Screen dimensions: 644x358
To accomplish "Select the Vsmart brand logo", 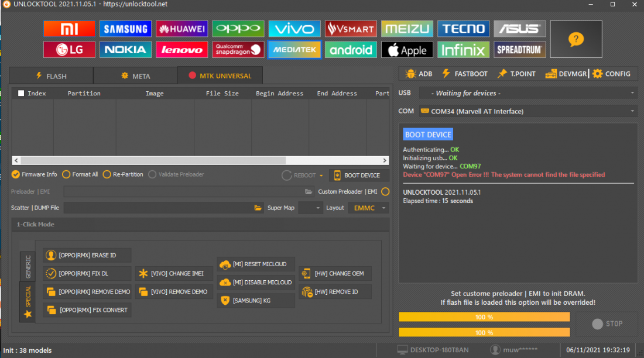I will [351, 29].
